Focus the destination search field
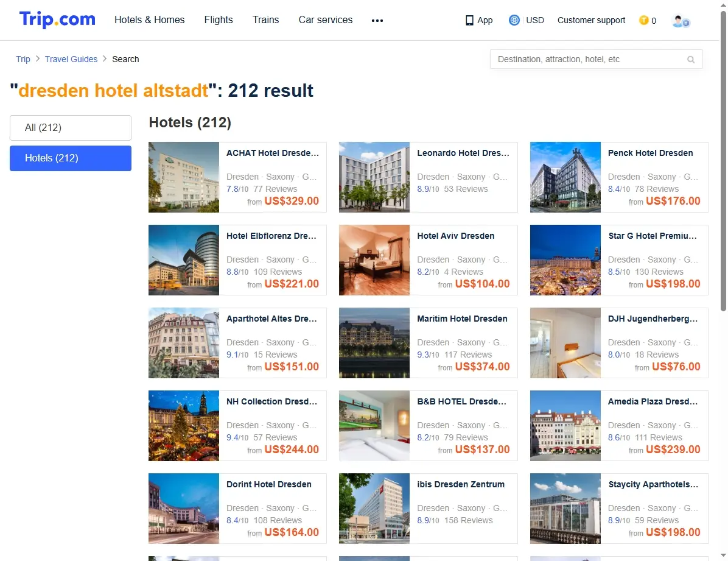 pyautogui.click(x=596, y=59)
